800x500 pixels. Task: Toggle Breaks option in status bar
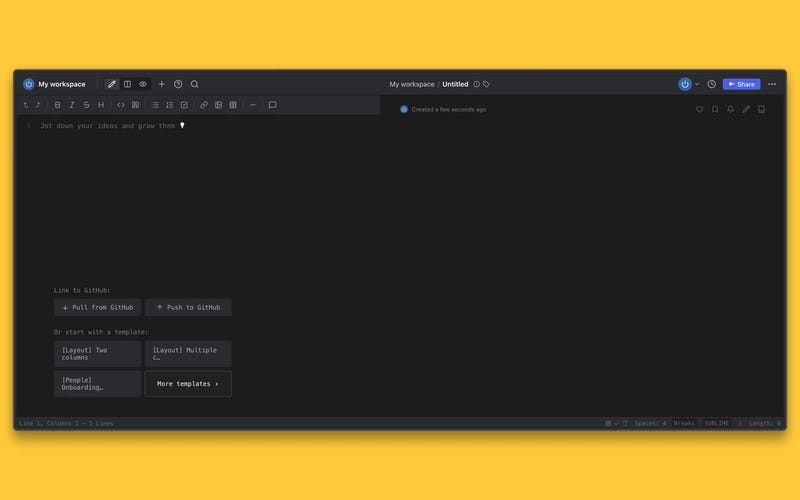(684, 423)
